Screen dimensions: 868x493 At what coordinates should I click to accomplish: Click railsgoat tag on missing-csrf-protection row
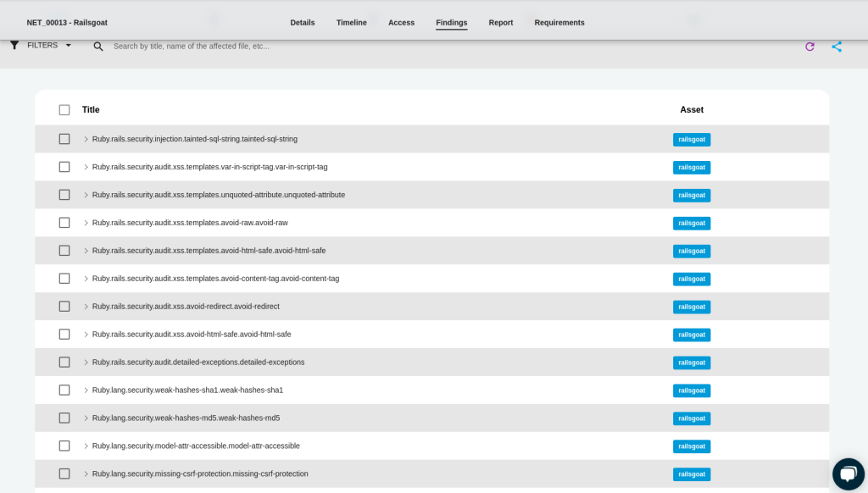692,474
